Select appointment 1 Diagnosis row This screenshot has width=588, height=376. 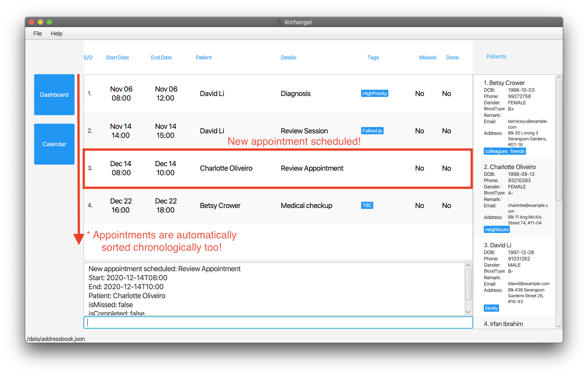pos(278,93)
